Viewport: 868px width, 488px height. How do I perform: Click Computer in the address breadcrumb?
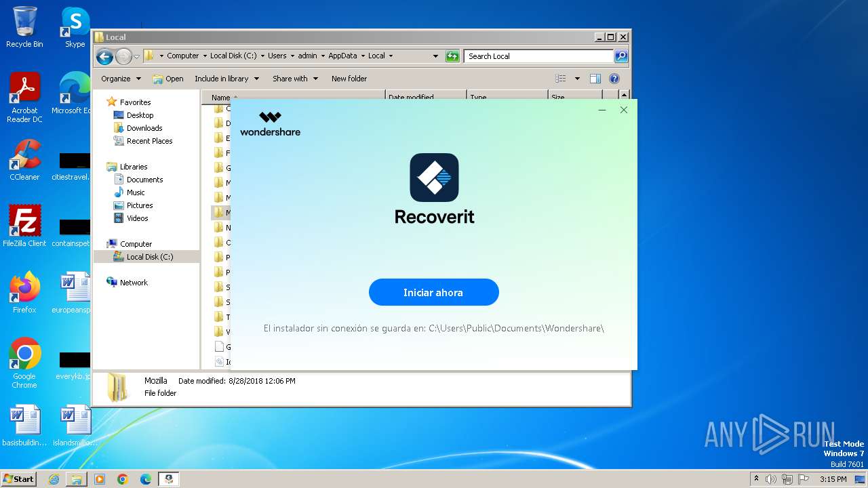click(x=183, y=56)
